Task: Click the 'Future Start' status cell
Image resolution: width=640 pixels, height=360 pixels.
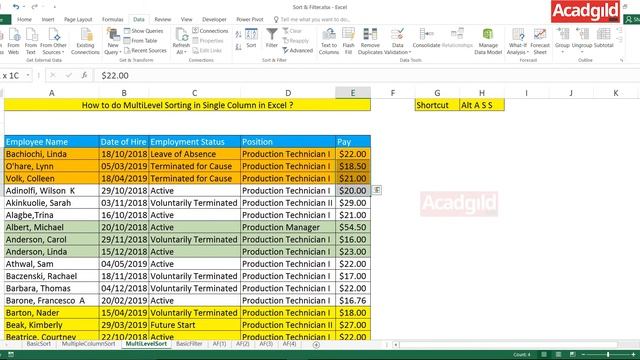Action: (195, 325)
